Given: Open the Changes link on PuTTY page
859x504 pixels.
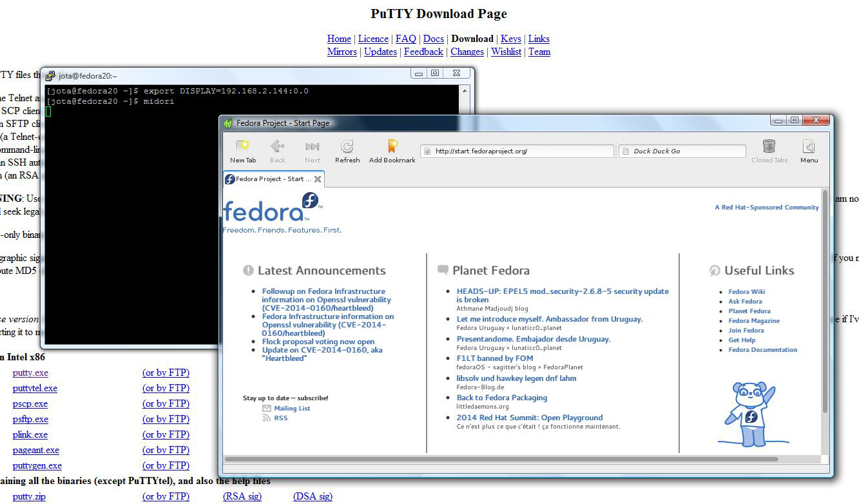Looking at the screenshot, I should [x=467, y=52].
